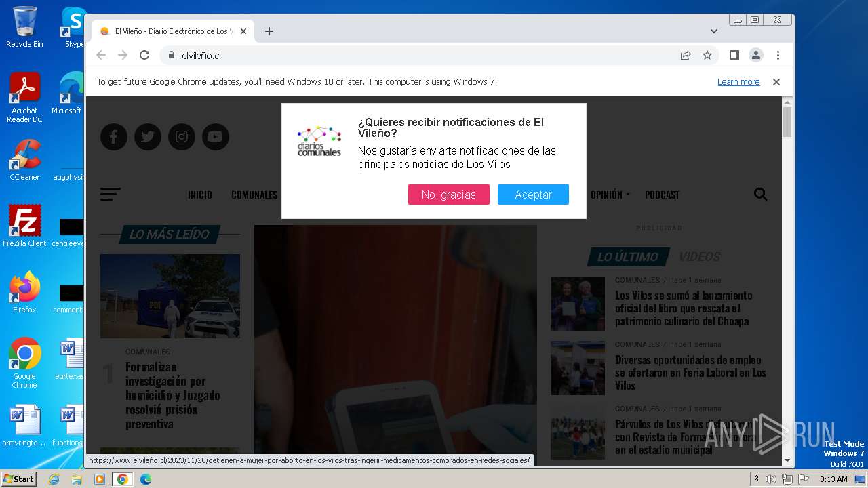Viewport: 868px width, 488px height.
Task: Follow the Learn more link
Action: tap(738, 82)
